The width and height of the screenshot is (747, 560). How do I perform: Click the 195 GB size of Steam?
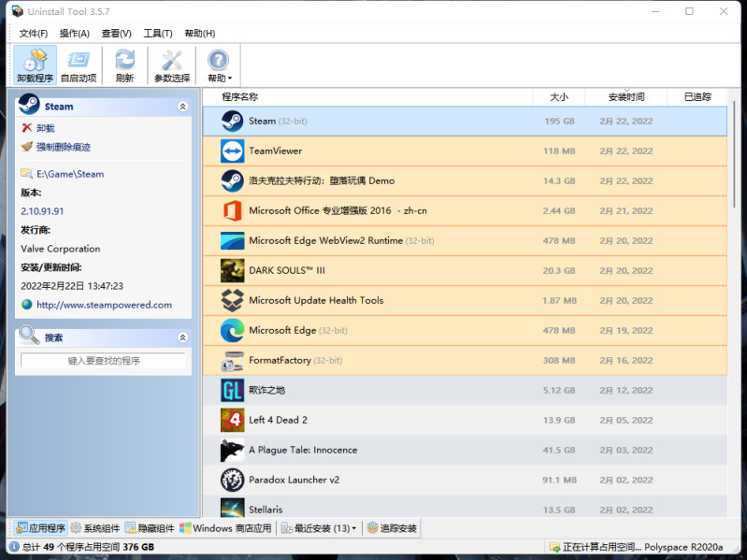(x=559, y=121)
